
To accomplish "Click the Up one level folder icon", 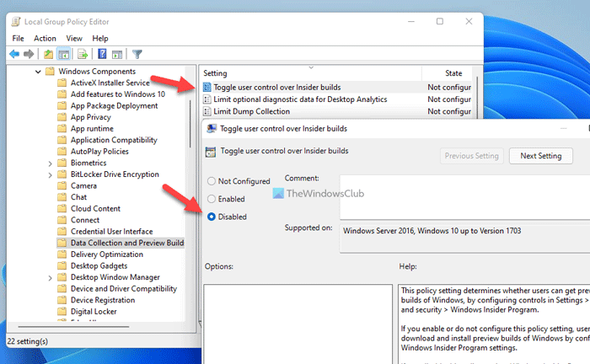I will coord(48,54).
